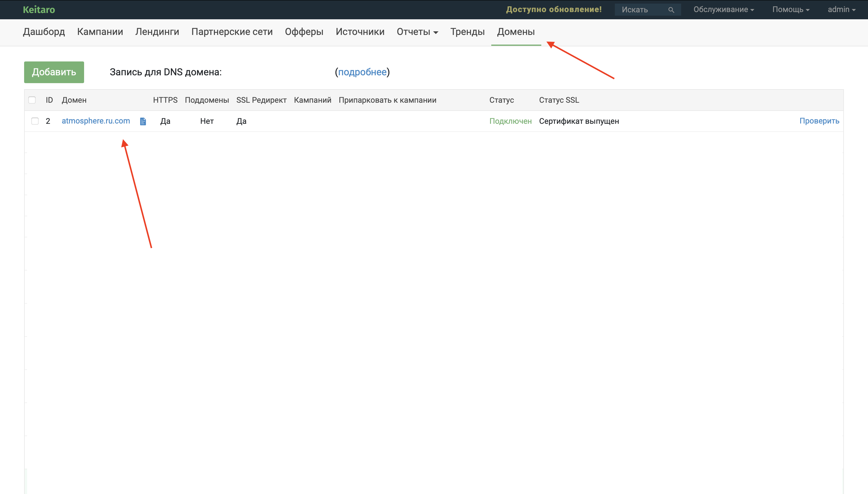Open the atmosphere.ru.com domain link
This screenshot has height=494, width=868.
[96, 121]
